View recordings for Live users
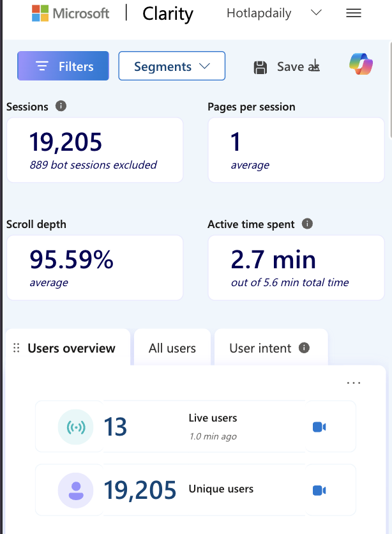 click(x=319, y=427)
